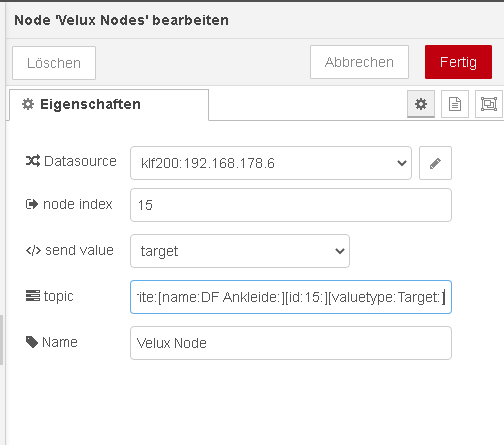Screen dimensions: 504x445
Task: Open node properties gear icon tab
Action: pos(421,104)
